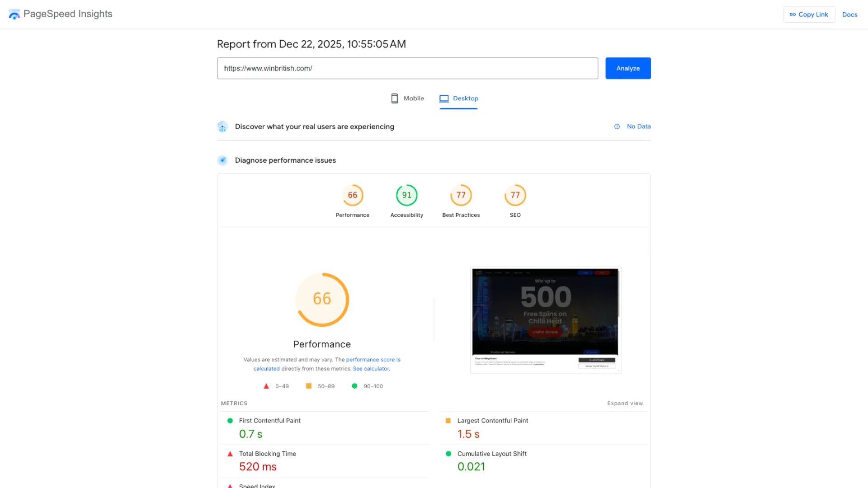Click the real users experiencing circular icon

(x=222, y=127)
